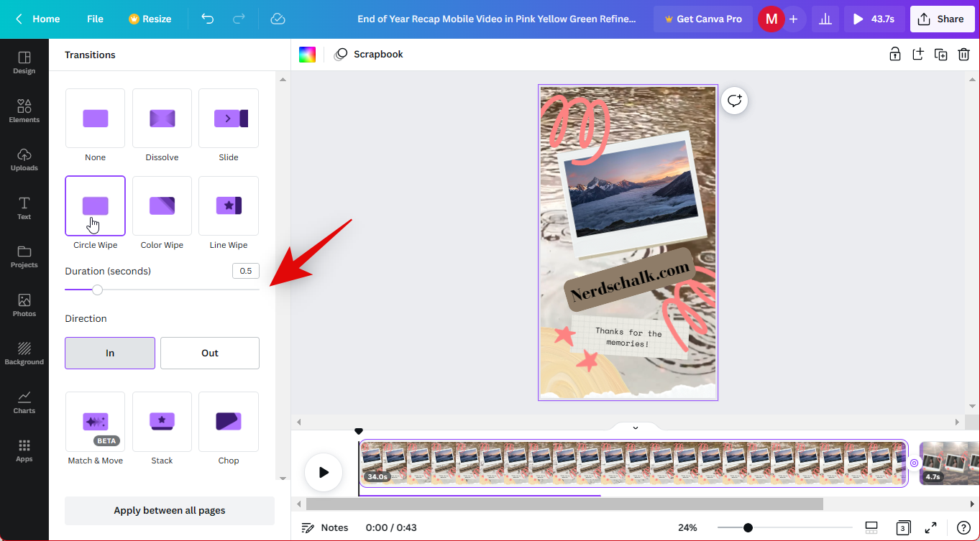Add collaborator with the plus icon

(x=793, y=19)
